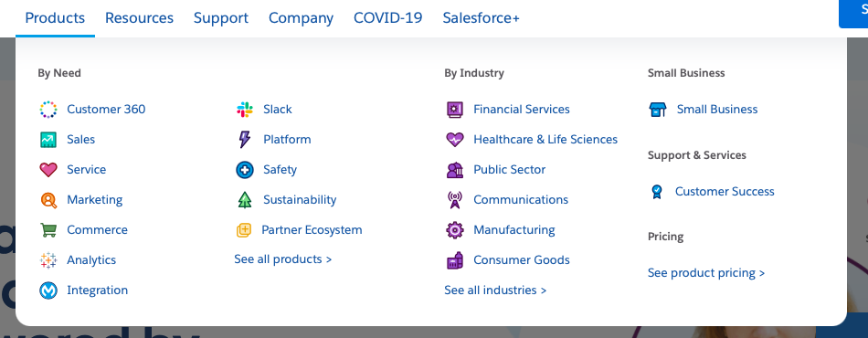Open the Partner Ecosystem link
The width and height of the screenshot is (868, 338).
tap(312, 229)
